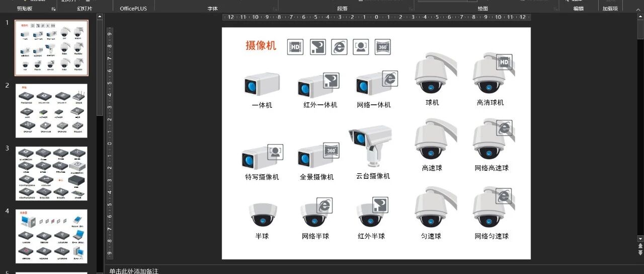Click the 幻灯片 ribbon group label
Viewport: 644px width, 274px height.
point(85,9)
